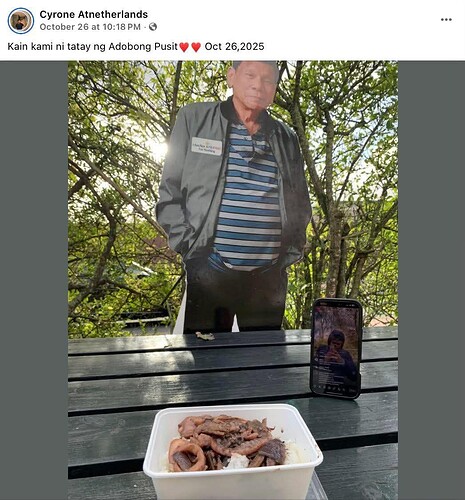Click the white name tag on the jacket

pos(207,146)
